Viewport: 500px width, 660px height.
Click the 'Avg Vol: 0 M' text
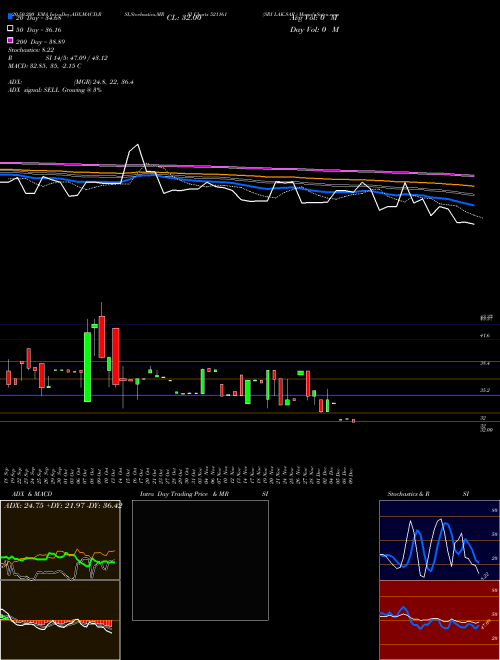[314, 18]
